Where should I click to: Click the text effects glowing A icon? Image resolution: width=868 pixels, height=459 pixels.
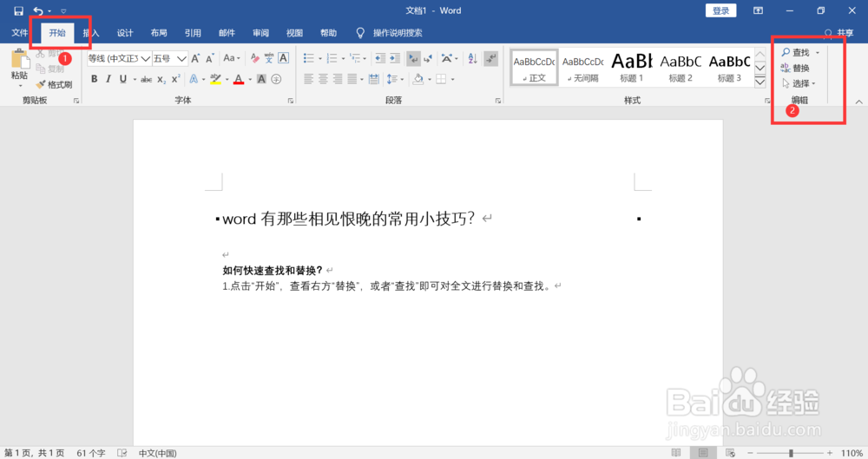coord(194,79)
